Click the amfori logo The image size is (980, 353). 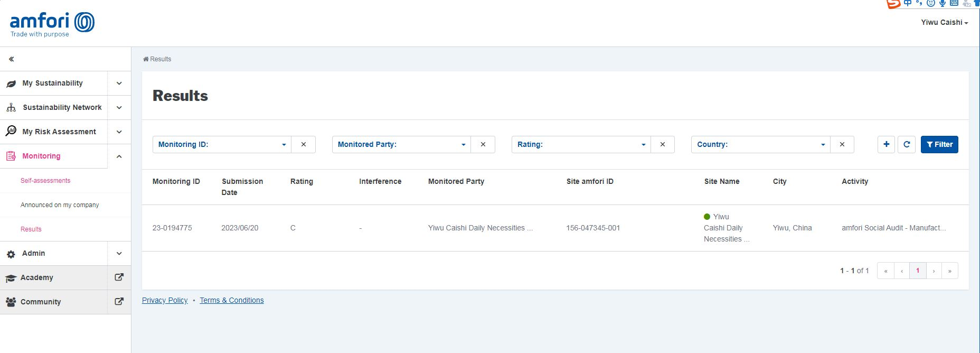tap(52, 24)
